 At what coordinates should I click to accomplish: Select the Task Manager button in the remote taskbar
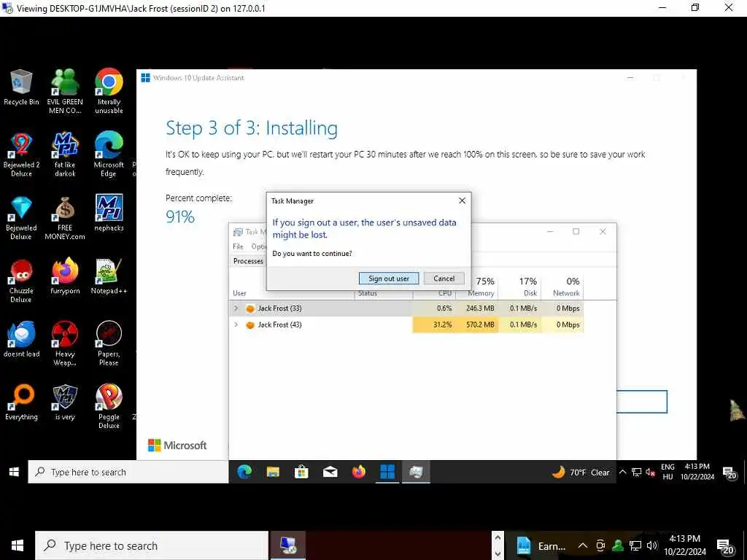click(x=416, y=472)
